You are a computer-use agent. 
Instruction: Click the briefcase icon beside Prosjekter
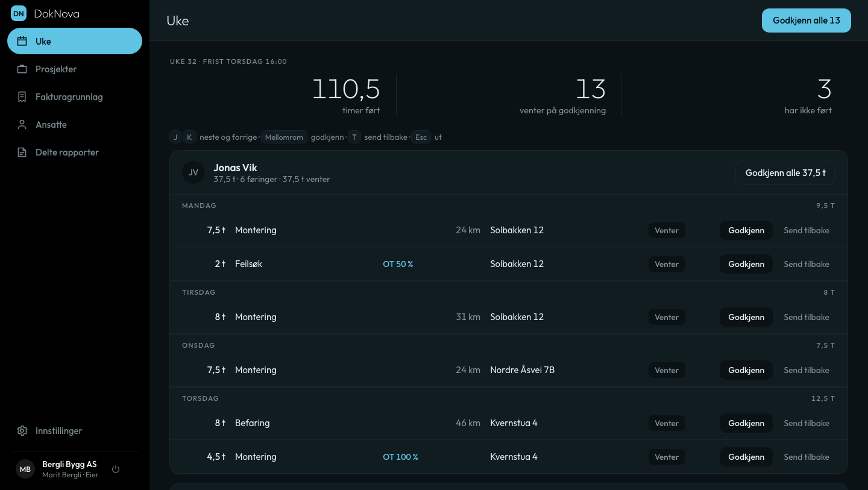[x=22, y=69]
